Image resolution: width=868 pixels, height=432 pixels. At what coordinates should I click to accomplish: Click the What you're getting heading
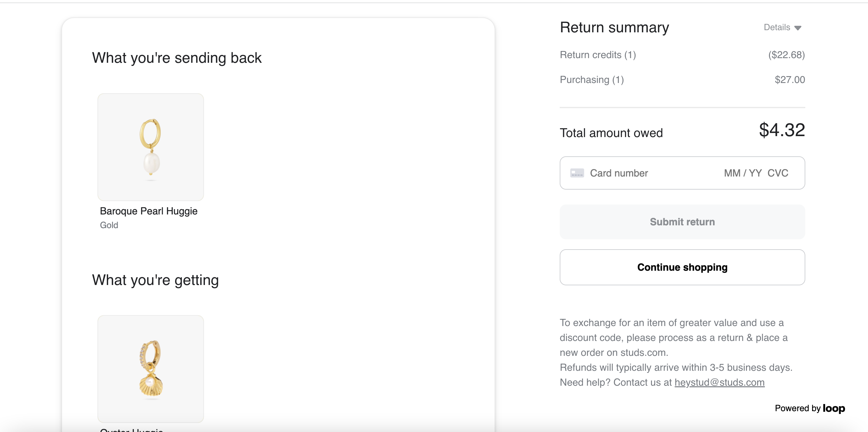[155, 280]
